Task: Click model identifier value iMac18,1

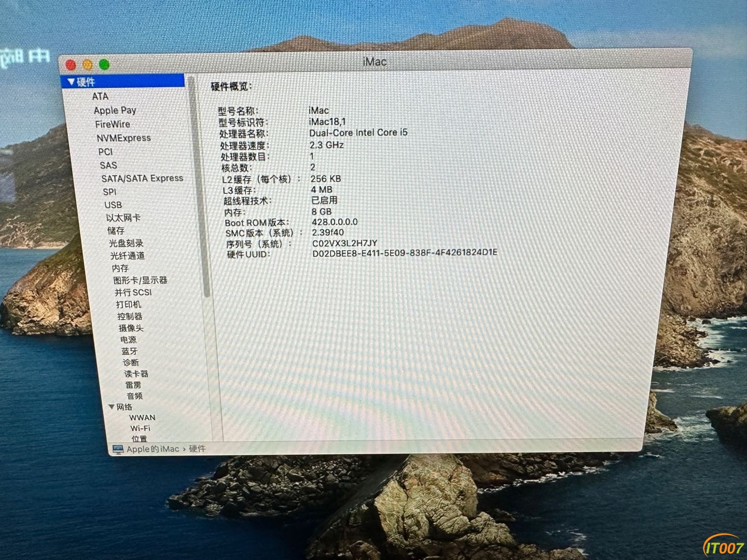Action: (x=327, y=122)
